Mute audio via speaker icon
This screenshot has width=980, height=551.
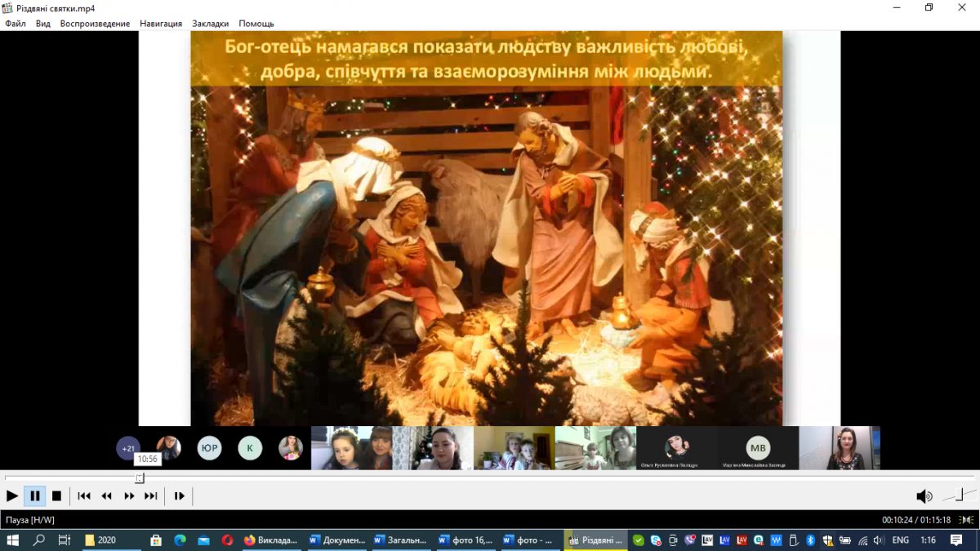point(924,496)
